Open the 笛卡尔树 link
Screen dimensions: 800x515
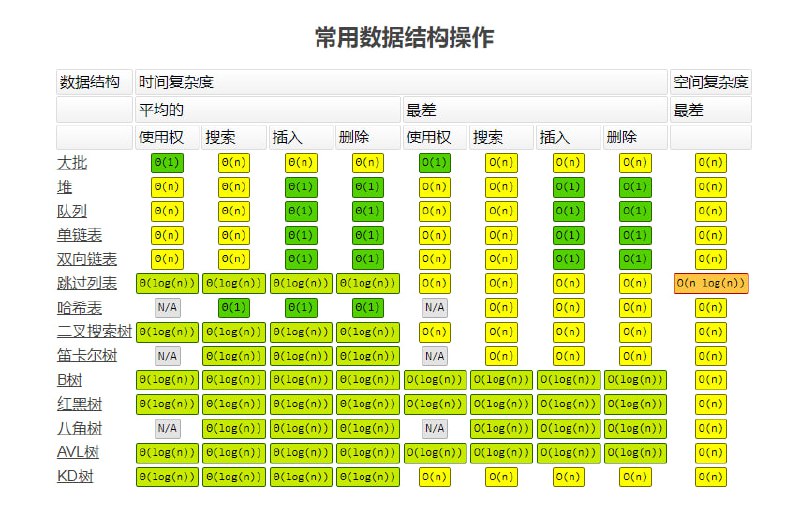(87, 355)
